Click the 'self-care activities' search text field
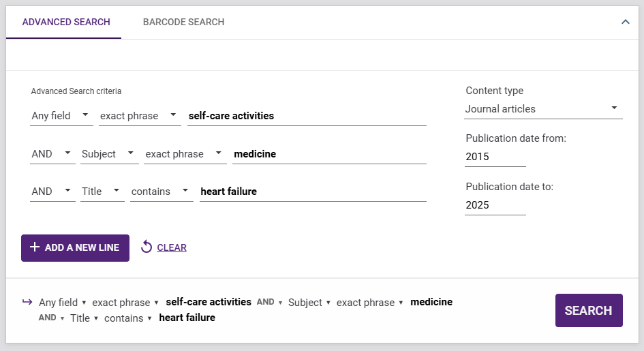The height and width of the screenshot is (351, 644). tap(307, 116)
